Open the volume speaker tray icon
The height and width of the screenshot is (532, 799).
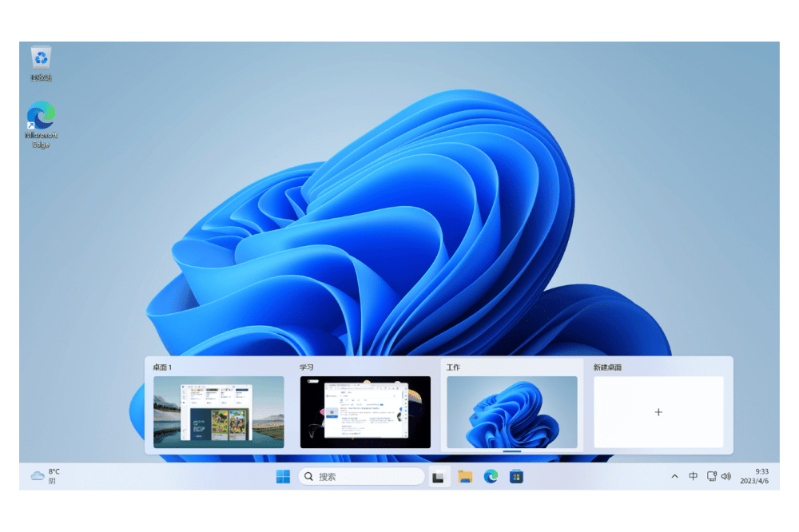click(725, 477)
